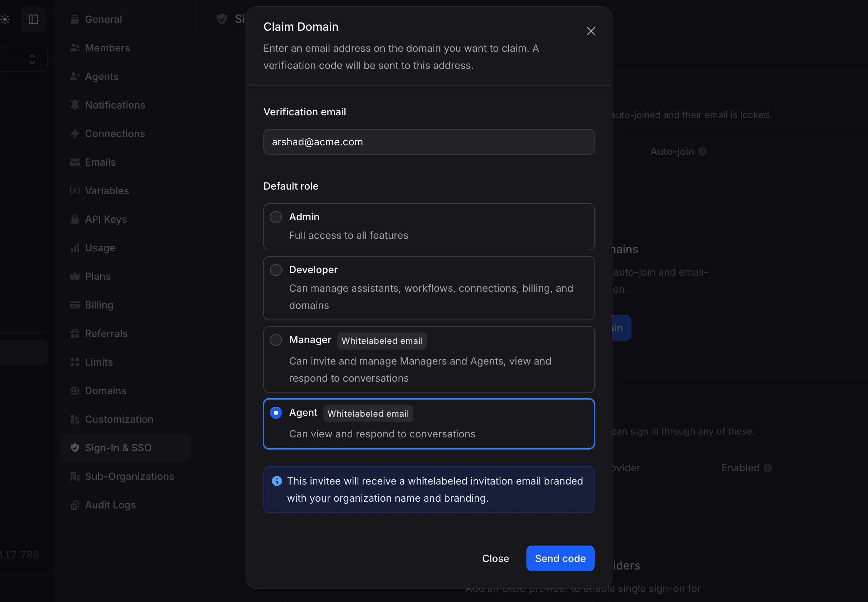Open Domains via the globe icon
Screen dimensions: 868x602
(75, 390)
